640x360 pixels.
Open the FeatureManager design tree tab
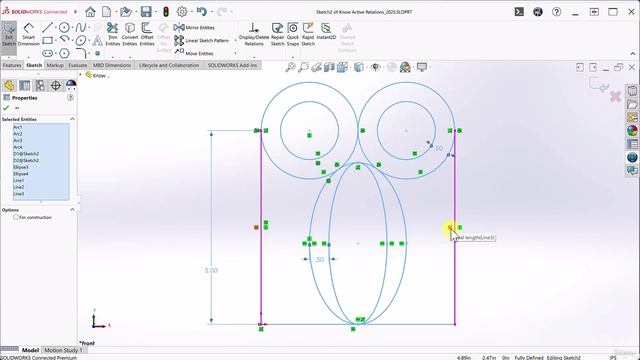point(9,85)
